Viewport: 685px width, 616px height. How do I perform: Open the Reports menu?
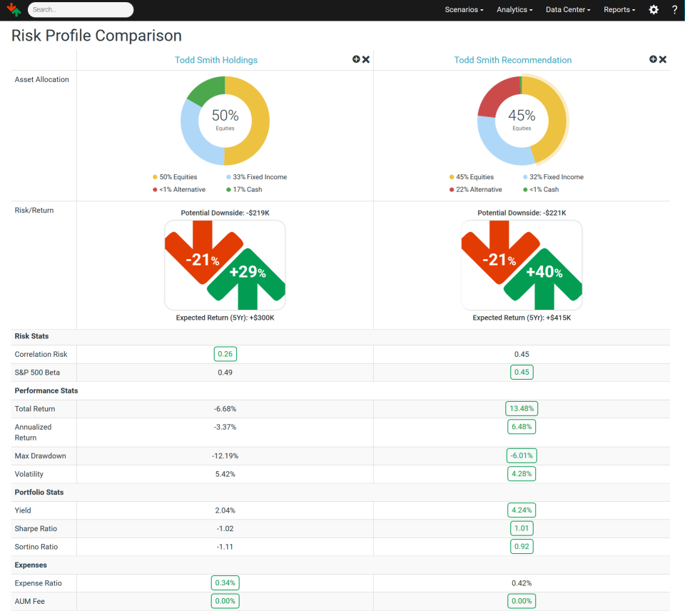tap(619, 10)
